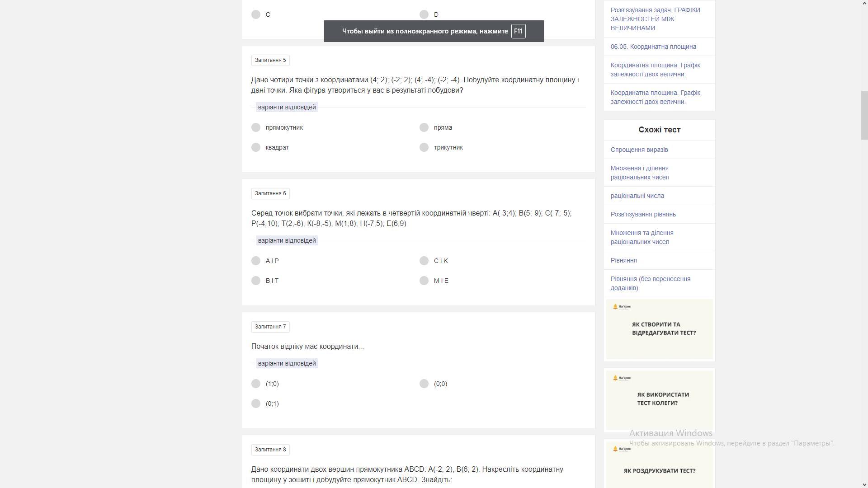Select 'B і T' answer in question 6

[x=256, y=281]
